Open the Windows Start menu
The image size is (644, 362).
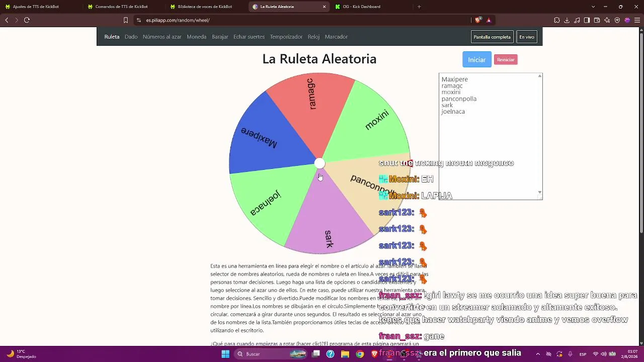tap(225, 354)
